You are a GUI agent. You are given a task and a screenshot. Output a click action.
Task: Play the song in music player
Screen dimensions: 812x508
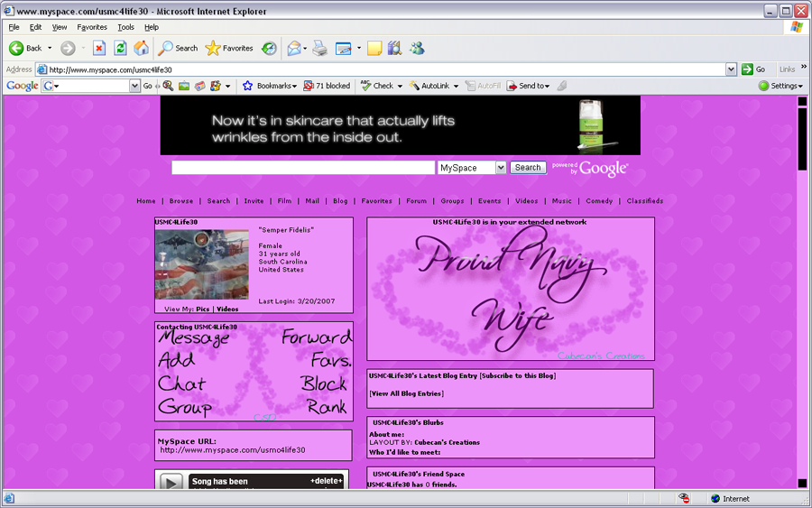171,483
